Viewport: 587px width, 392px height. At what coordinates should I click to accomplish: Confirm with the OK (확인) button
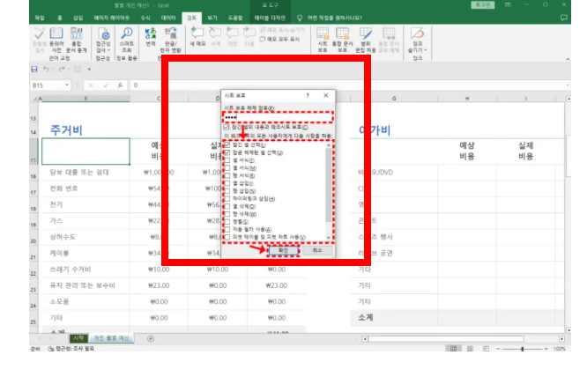pyautogui.click(x=284, y=250)
